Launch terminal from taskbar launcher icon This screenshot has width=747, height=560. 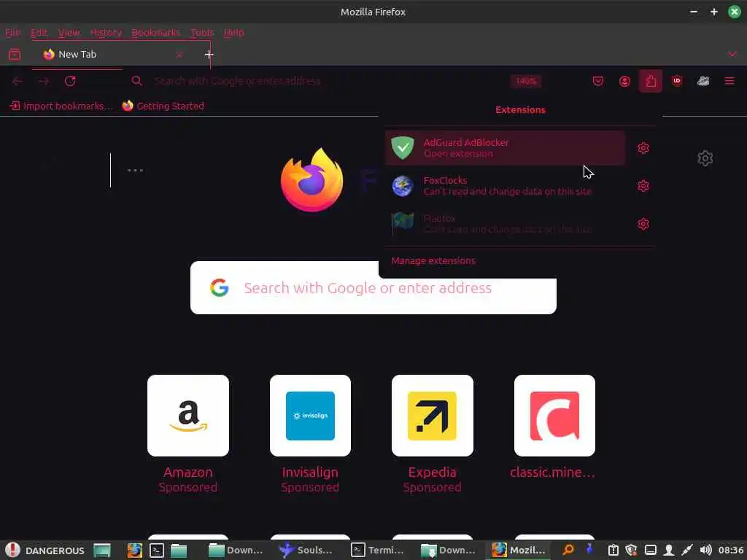point(157,551)
